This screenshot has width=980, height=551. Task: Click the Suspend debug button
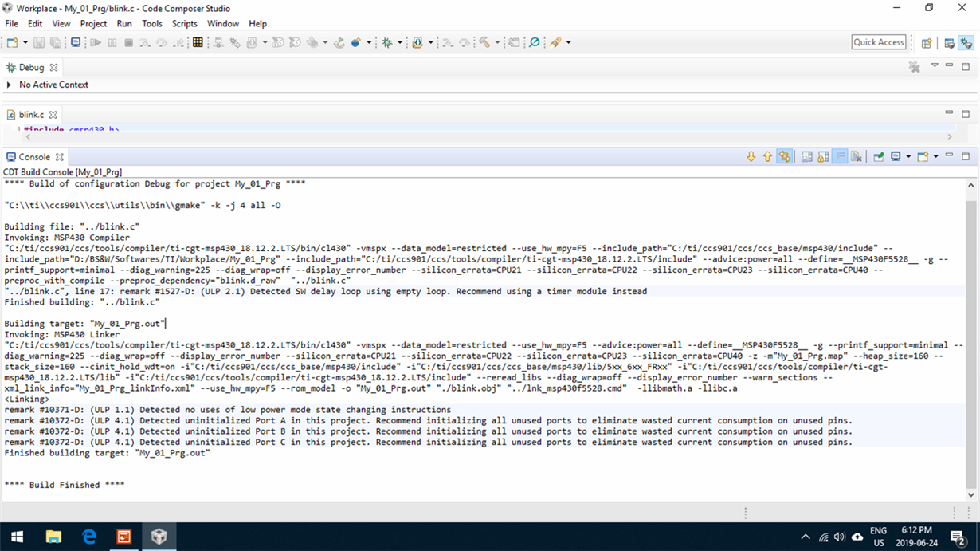point(112,42)
